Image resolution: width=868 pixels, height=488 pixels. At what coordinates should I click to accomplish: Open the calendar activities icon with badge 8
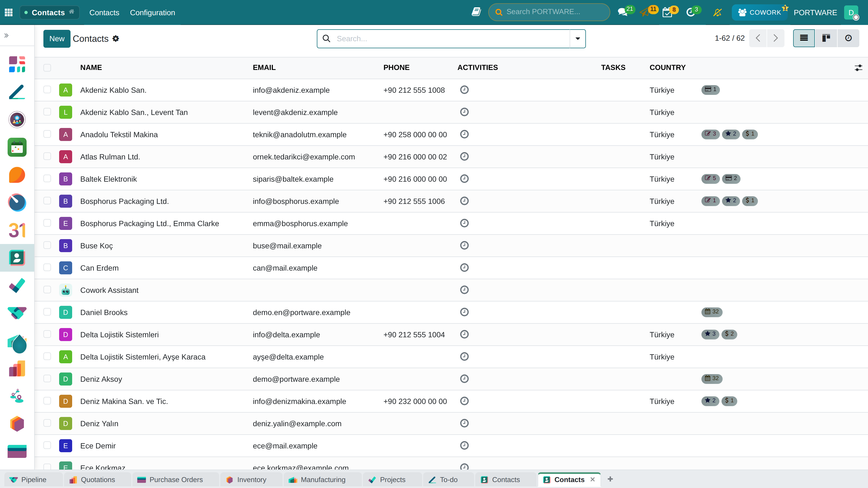coord(667,12)
